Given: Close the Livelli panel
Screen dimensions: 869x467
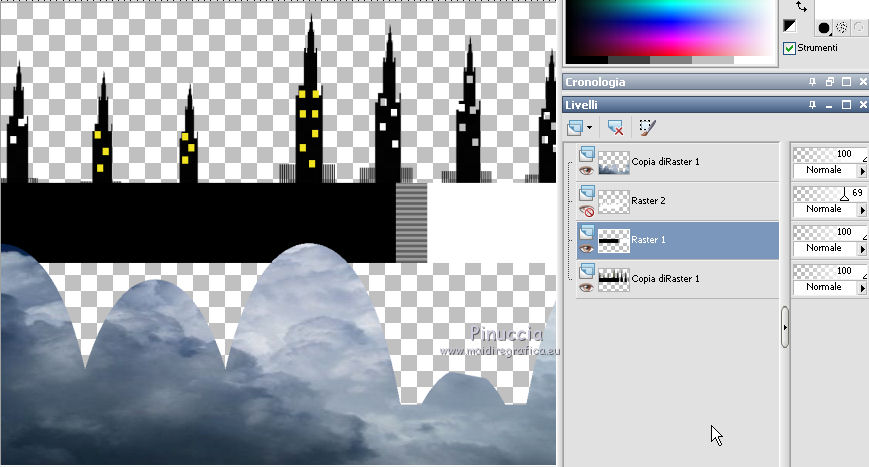Looking at the screenshot, I should (863, 105).
